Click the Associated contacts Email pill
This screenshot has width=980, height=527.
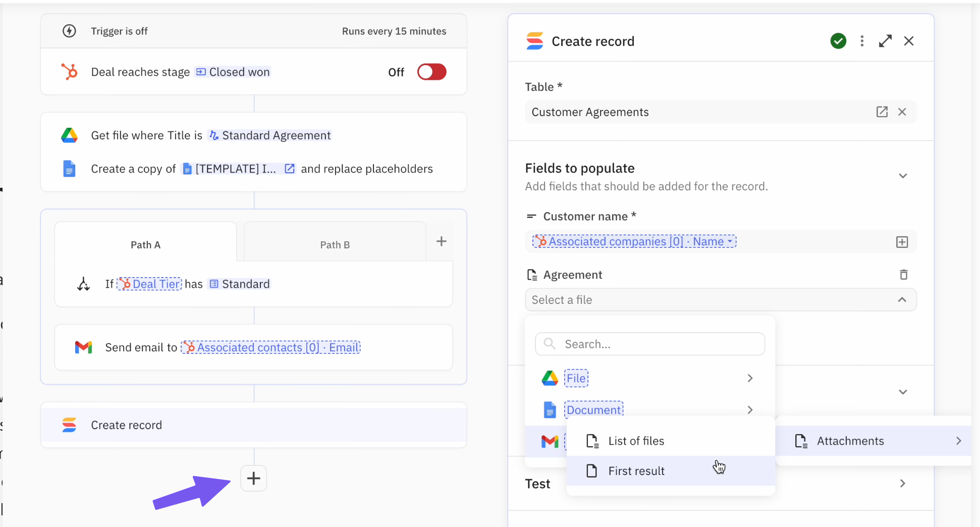(270, 347)
